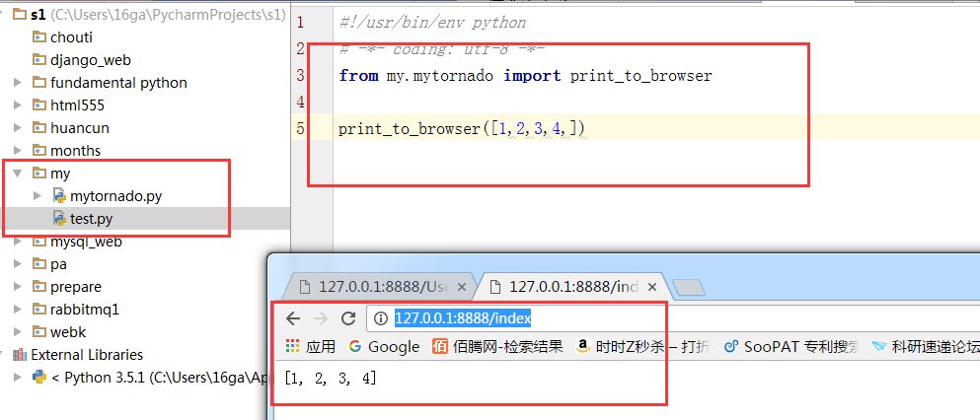This screenshot has width=980, height=420.
Task: Place cursor on print_to_browser([1,2,3,4,]) line
Action: click(462, 128)
